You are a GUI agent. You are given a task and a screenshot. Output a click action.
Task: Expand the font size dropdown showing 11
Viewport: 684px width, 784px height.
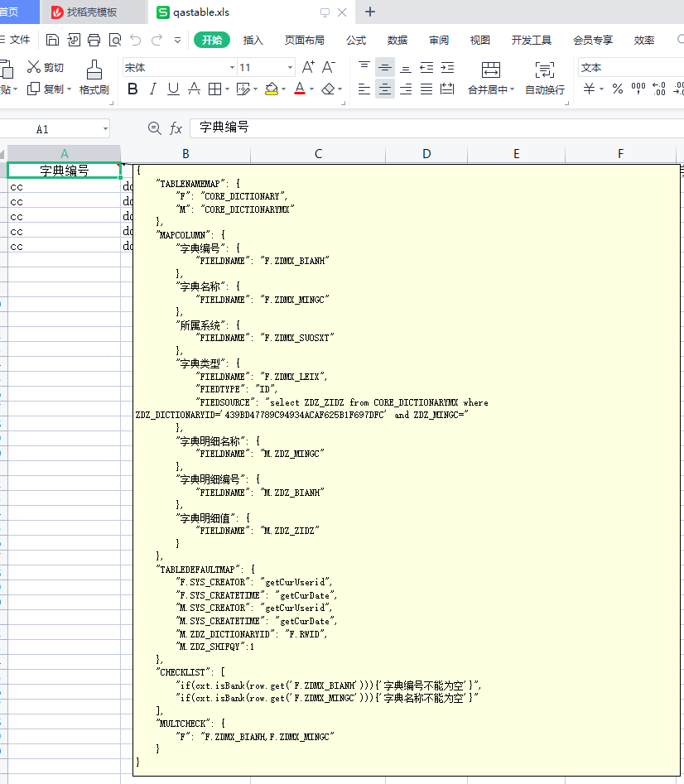[290, 68]
